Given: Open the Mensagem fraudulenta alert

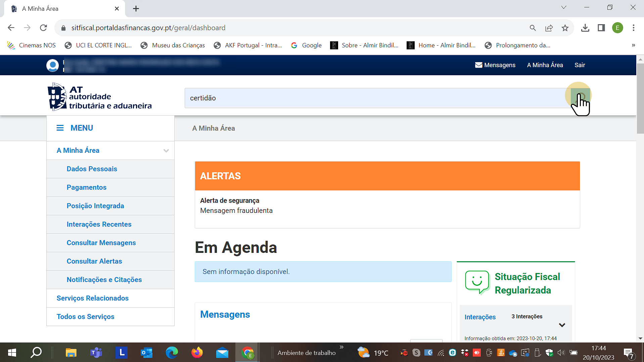Looking at the screenshot, I should (x=236, y=211).
